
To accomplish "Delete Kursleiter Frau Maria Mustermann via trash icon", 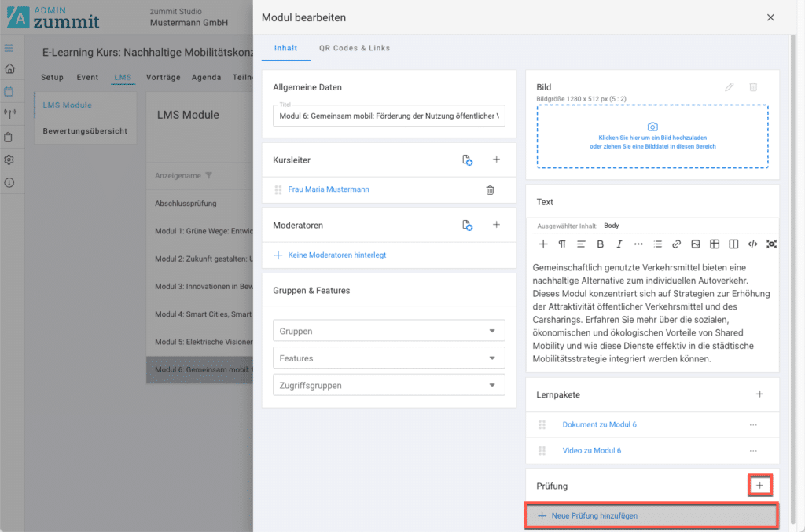I will coord(490,189).
